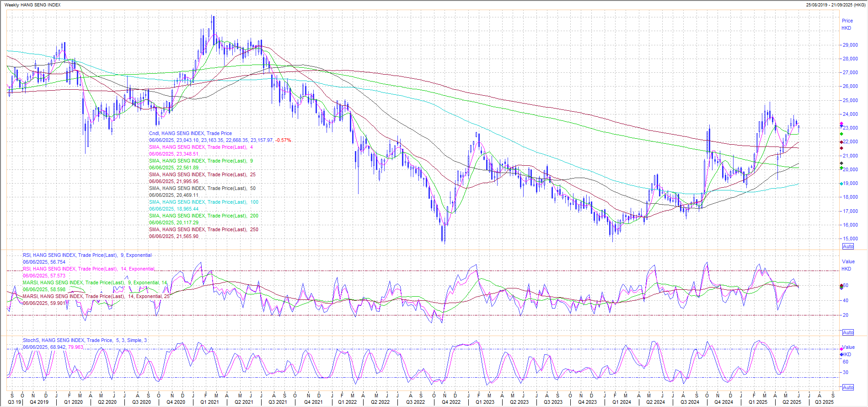Screen dimensions: 868x407
Task: Click the 'Q3 2025' time axis label
Action: pos(824,402)
